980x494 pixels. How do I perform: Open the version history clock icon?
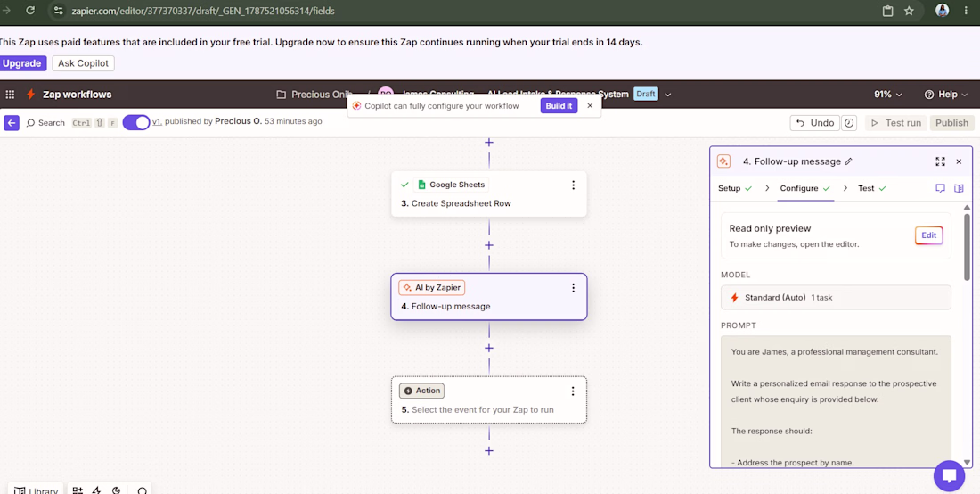849,122
